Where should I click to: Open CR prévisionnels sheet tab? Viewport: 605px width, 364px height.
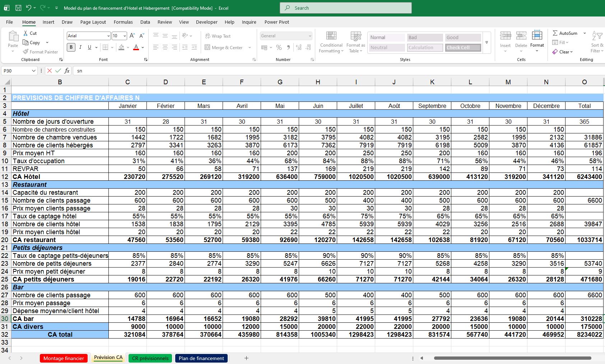point(150,358)
